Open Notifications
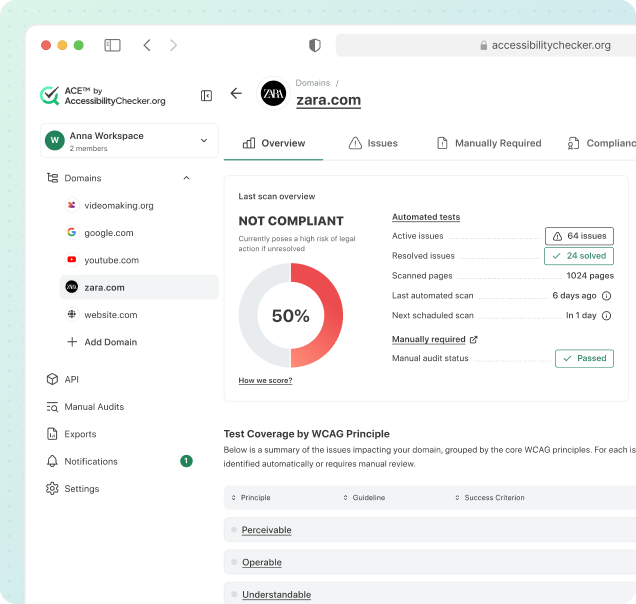636x604 pixels. point(82,461)
